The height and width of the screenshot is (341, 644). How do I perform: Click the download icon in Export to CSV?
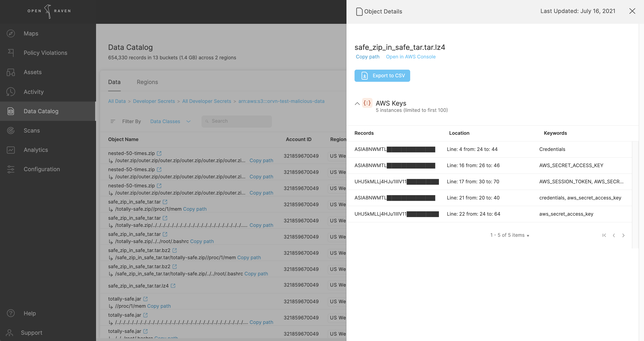[364, 76]
